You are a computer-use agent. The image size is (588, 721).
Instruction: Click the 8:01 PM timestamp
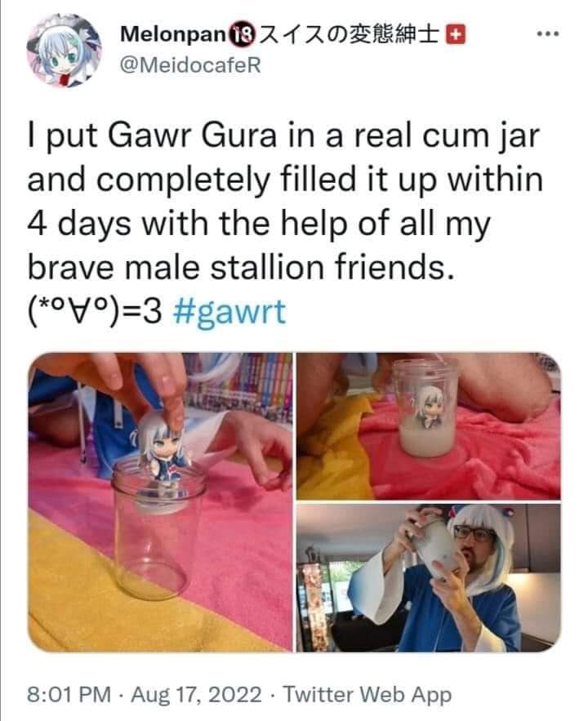tap(69, 694)
